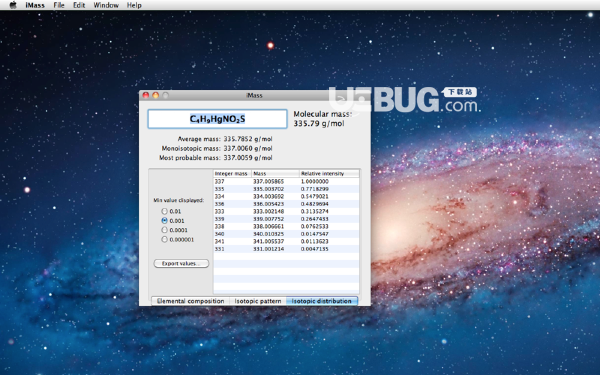Click the Average mass value 335.7852 g/mol
The image size is (600, 375).
248,139
